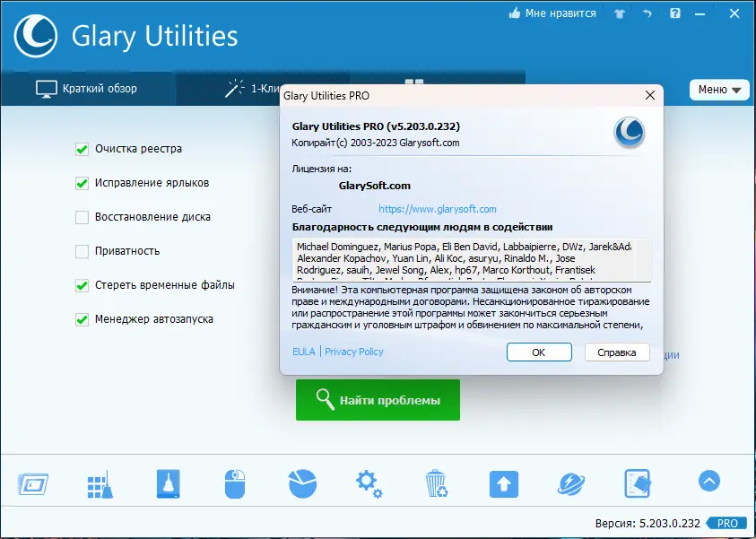Click inside the contributors credits text box
This screenshot has width=756, height=539.
point(472,259)
